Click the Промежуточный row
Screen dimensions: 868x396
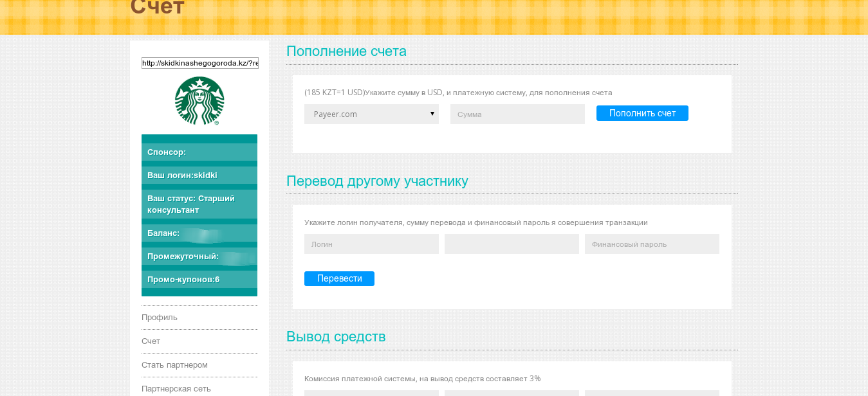pos(199,256)
